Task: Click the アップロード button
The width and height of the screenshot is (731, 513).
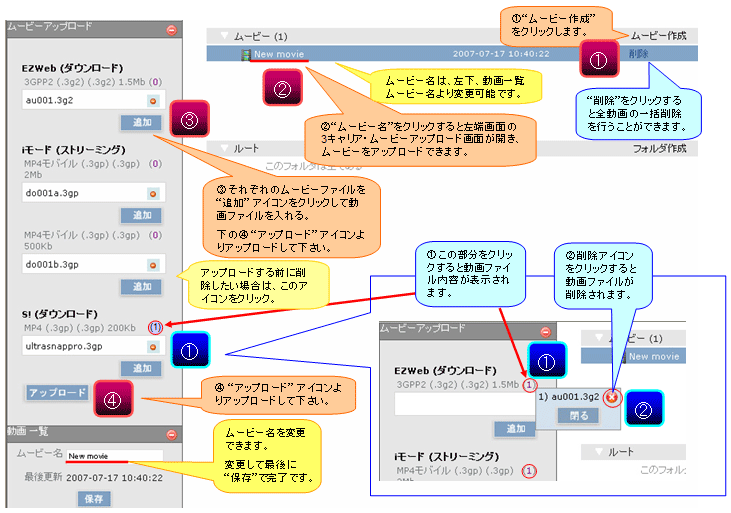Action: pyautogui.click(x=57, y=393)
